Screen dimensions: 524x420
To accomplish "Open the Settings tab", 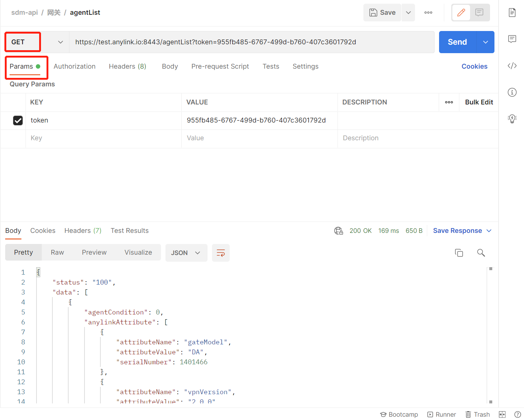I will 305,66.
